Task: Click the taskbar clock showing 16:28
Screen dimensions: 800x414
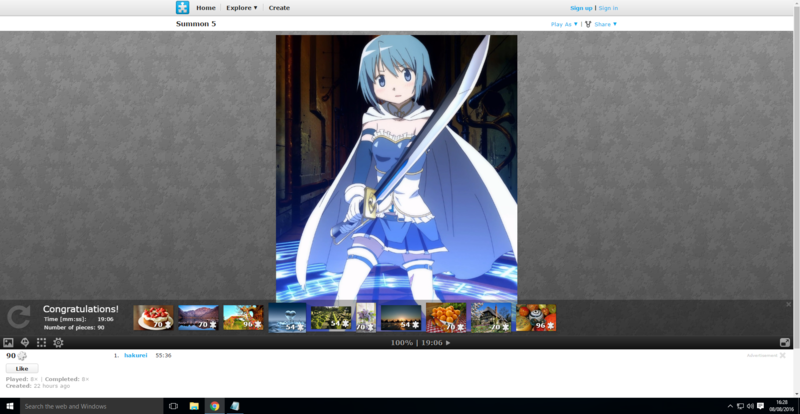Action: tap(781, 406)
